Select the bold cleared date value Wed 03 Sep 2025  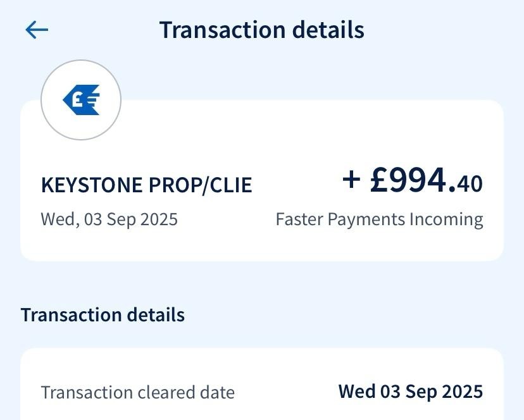(x=410, y=392)
